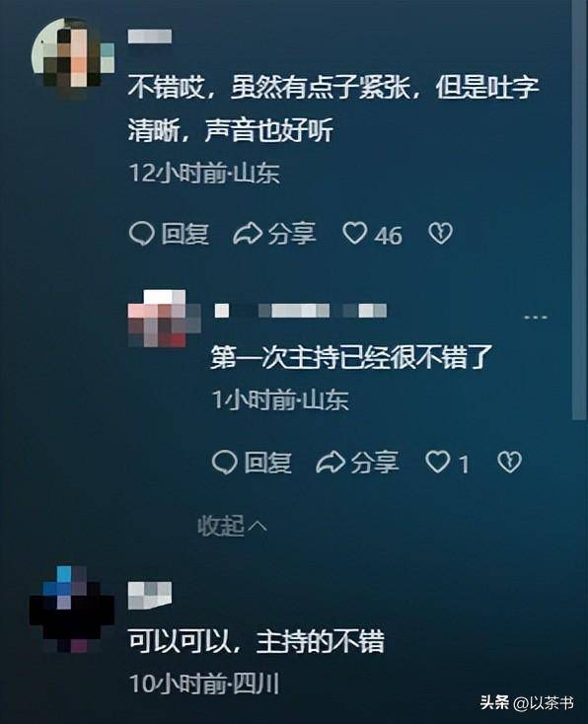
Task: Click the first commenter's blurred username
Action: click(150, 36)
